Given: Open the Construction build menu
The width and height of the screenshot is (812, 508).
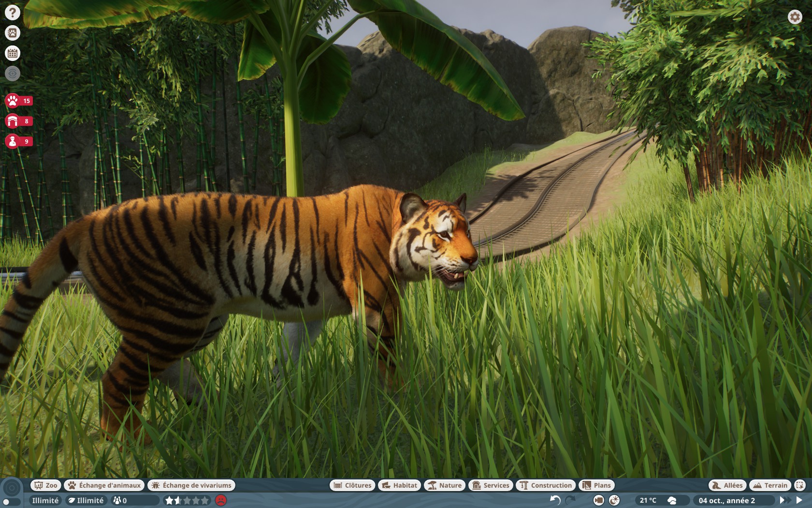Looking at the screenshot, I should coord(546,485).
